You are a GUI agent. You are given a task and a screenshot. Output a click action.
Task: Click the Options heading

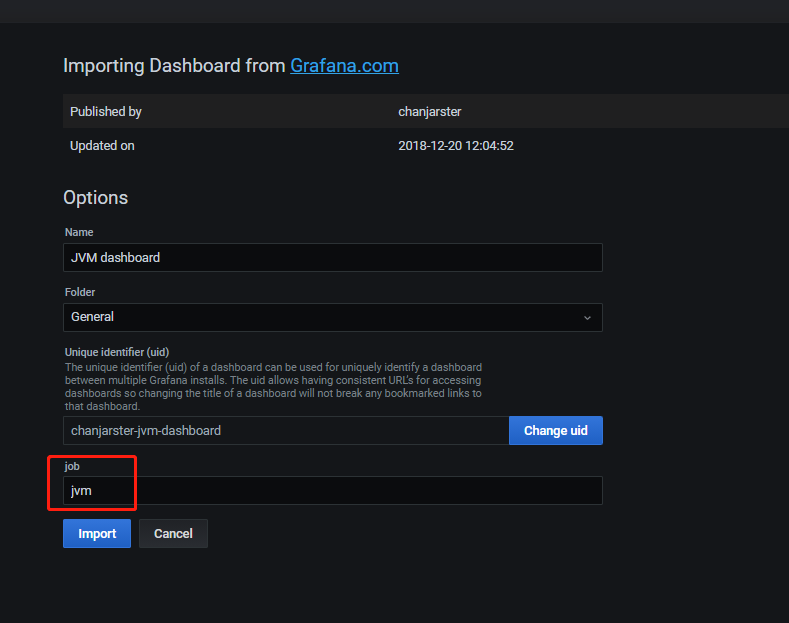point(96,198)
